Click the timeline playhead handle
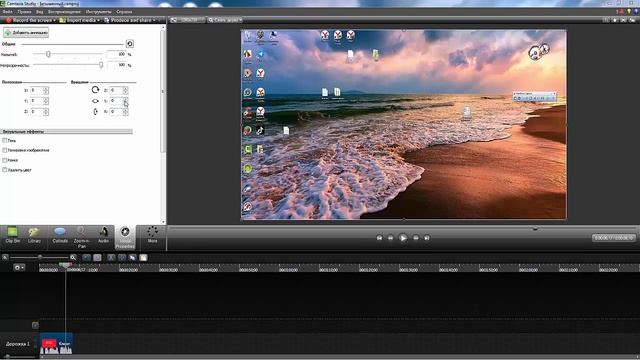The width and height of the screenshot is (640, 360). (x=65, y=265)
